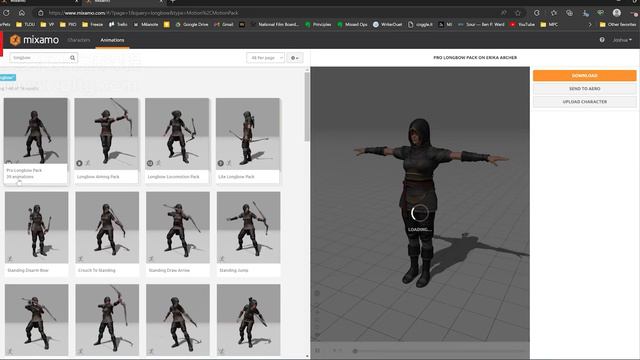The width and height of the screenshot is (640, 360).
Task: Click the animation timeline scrubber handle
Action: pyautogui.click(x=355, y=351)
